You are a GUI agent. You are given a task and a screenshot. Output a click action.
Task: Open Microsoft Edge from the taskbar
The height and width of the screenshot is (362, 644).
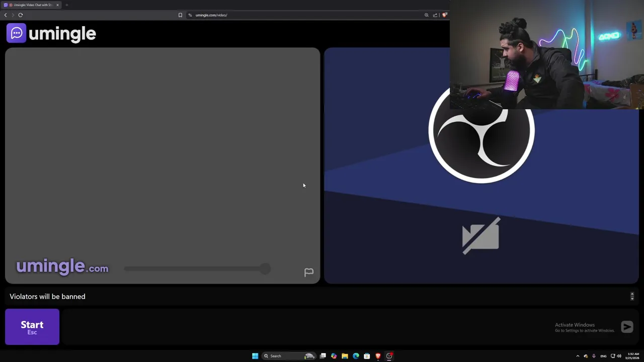[x=356, y=356]
